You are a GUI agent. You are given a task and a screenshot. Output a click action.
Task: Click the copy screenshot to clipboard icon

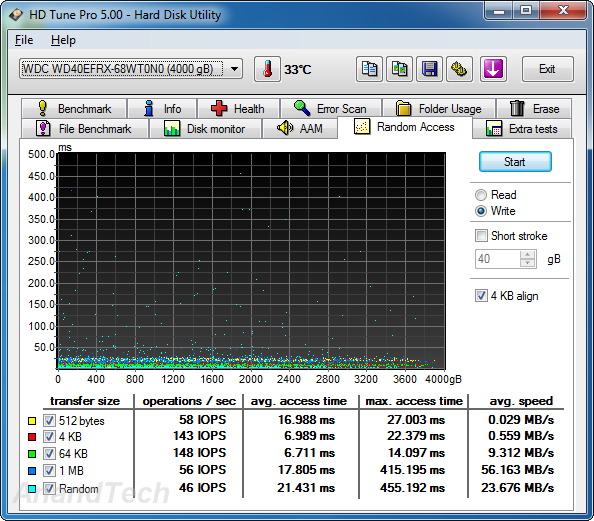click(x=399, y=69)
